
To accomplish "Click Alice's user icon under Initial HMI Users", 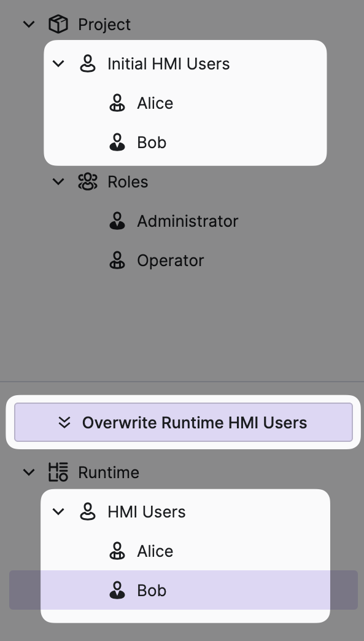I will (x=117, y=103).
